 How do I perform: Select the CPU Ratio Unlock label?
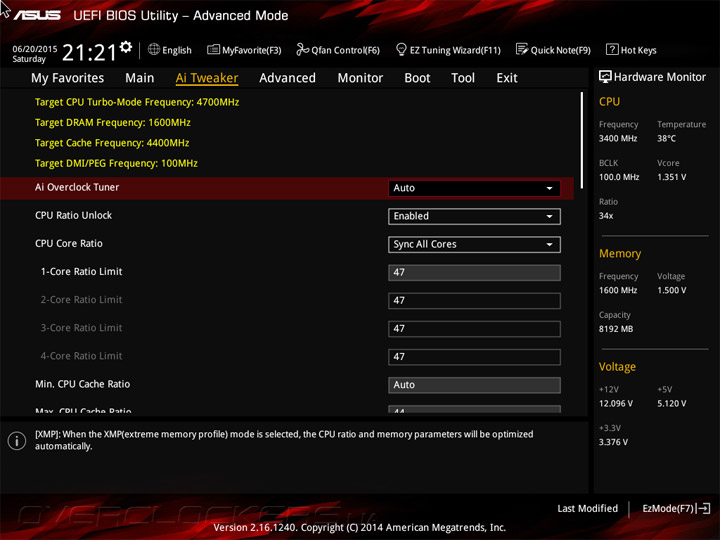click(x=73, y=215)
